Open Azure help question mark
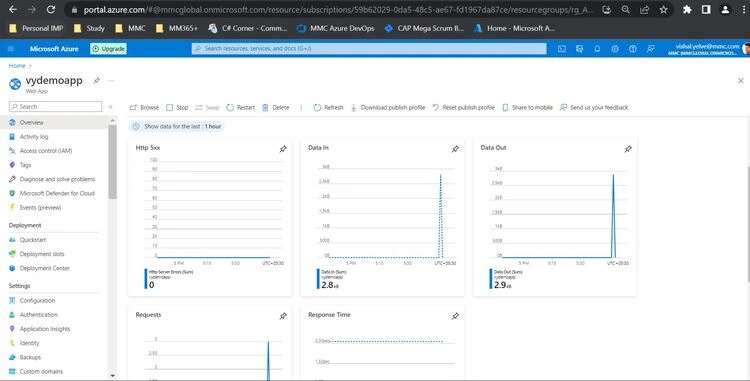Screen dimensions: 750x381 tap(633, 49)
